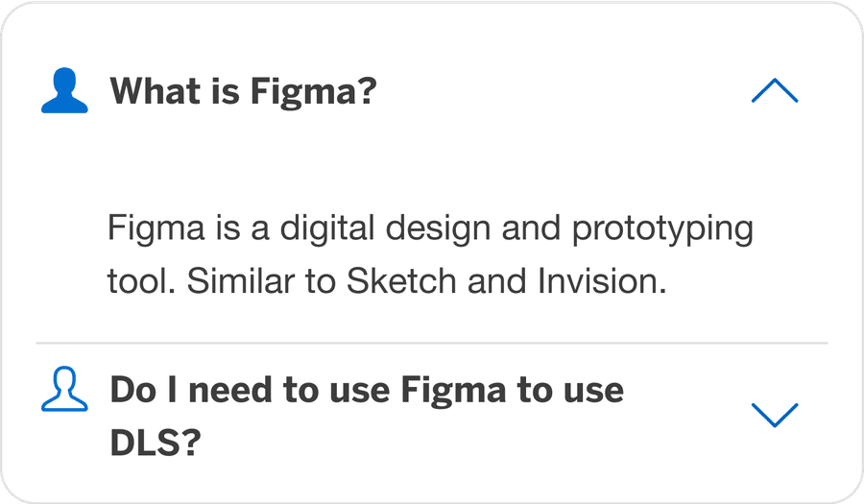Click the word "digital" in the answer text

coord(320,230)
